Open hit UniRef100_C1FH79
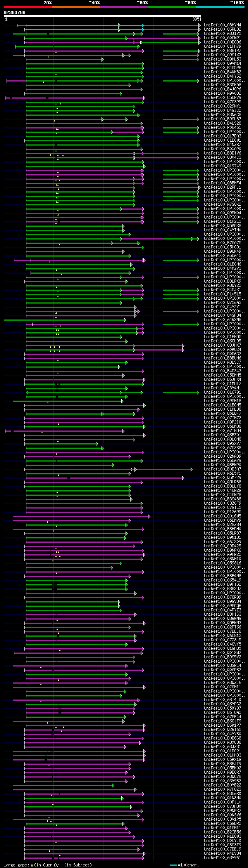The height and width of the screenshot is (868, 248). tap(222, 46)
